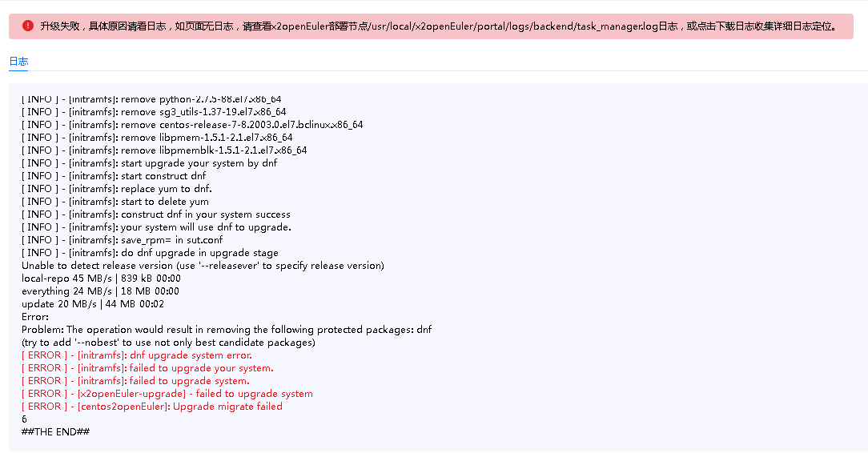Screen dimensions: 868x453
Task: Click the 'construct dnf in your system success' line
Action: point(156,214)
